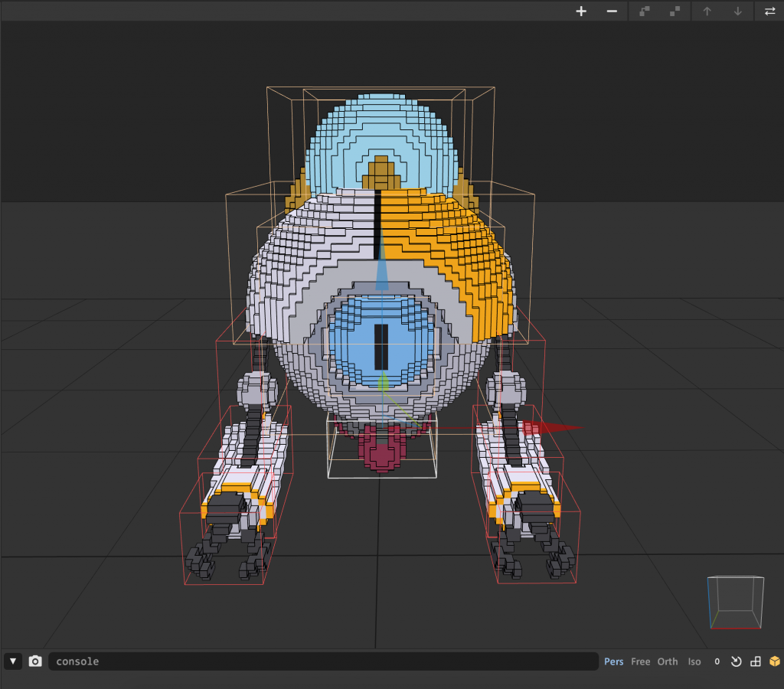This screenshot has width=784, height=689.
Task: Toggle the grid display icon
Action: (755, 661)
